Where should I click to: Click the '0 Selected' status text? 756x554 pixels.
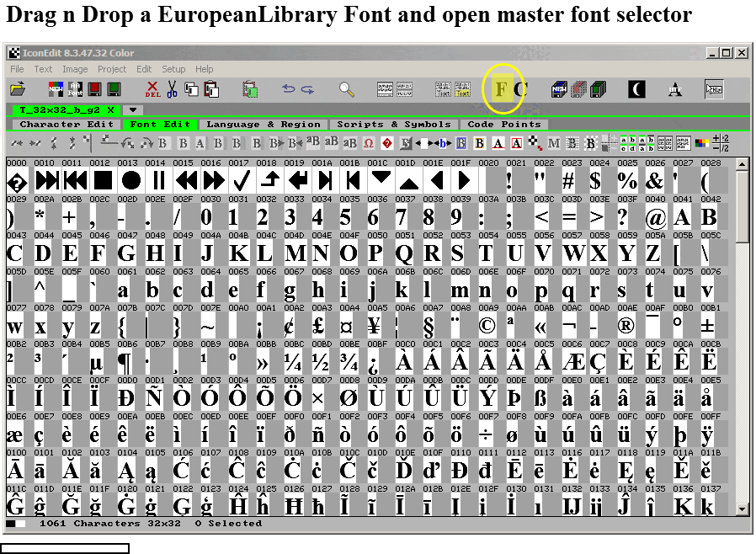[228, 524]
